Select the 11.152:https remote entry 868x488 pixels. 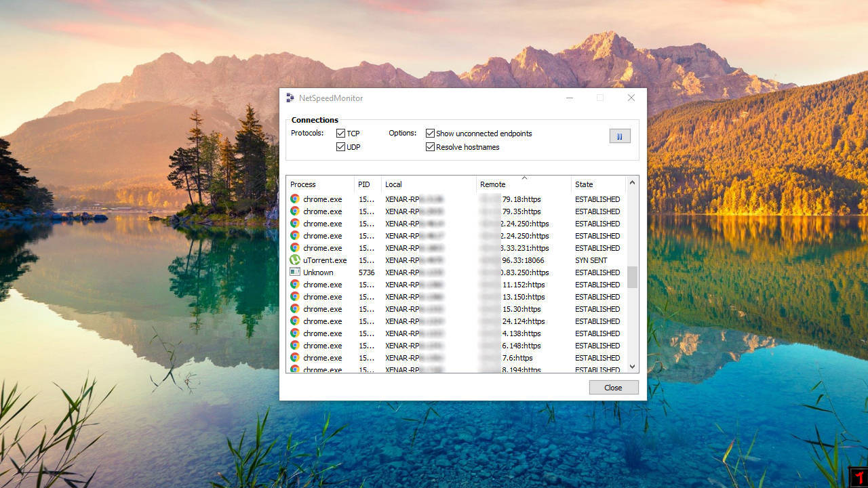[524, 285]
